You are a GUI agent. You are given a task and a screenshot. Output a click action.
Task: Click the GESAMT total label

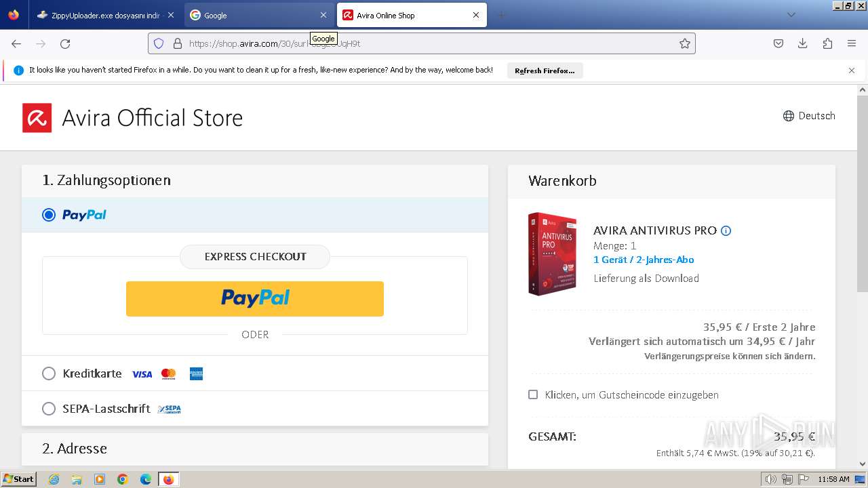[552, 436]
